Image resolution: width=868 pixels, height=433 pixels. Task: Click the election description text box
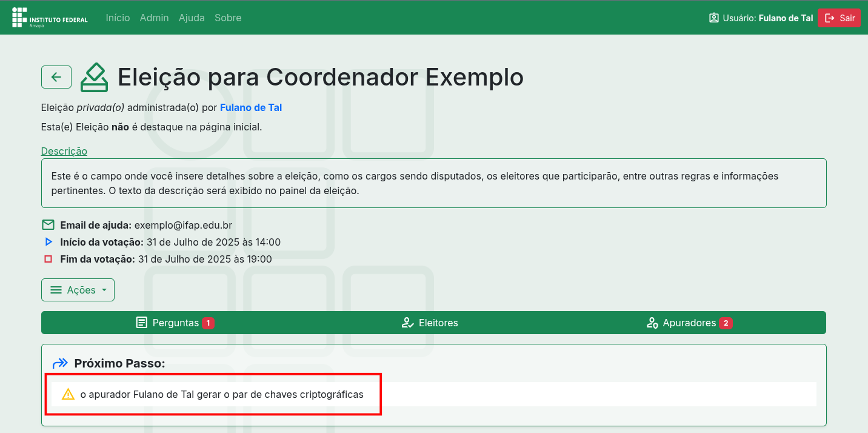click(433, 183)
